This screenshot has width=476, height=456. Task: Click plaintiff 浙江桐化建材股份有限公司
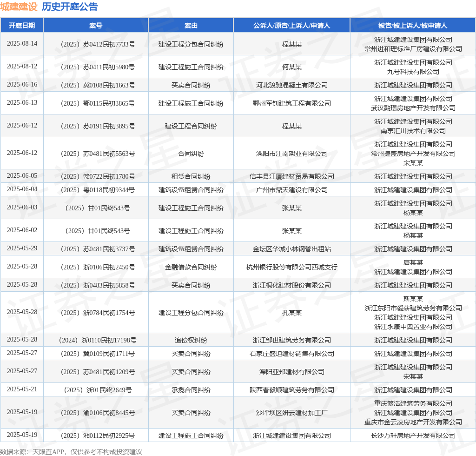[x=292, y=286]
